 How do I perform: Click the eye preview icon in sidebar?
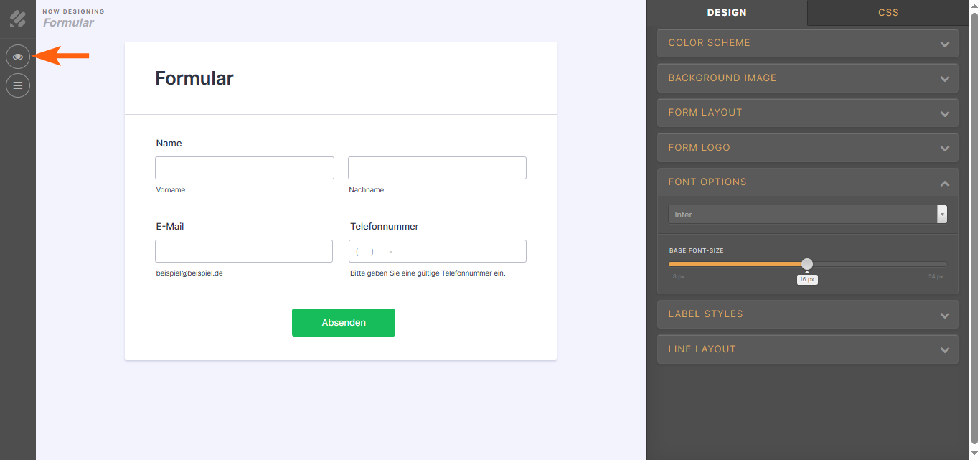click(18, 56)
